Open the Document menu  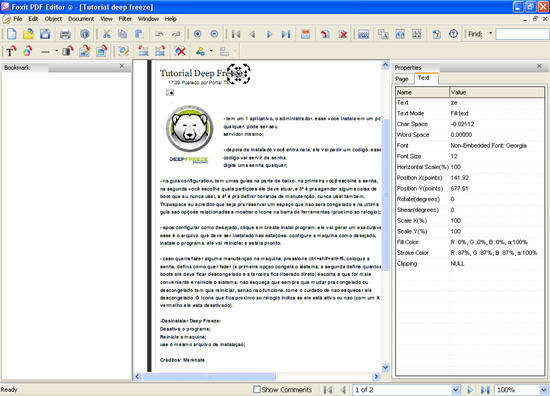pos(81,19)
